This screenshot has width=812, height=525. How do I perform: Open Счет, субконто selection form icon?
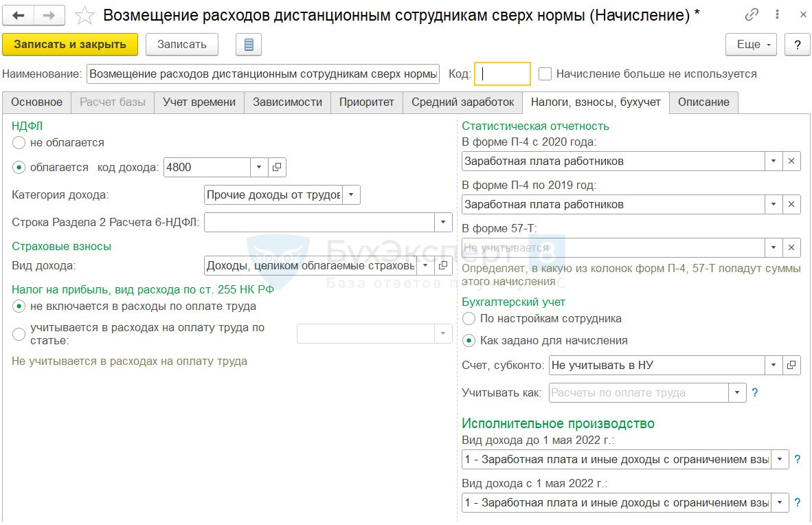point(791,366)
